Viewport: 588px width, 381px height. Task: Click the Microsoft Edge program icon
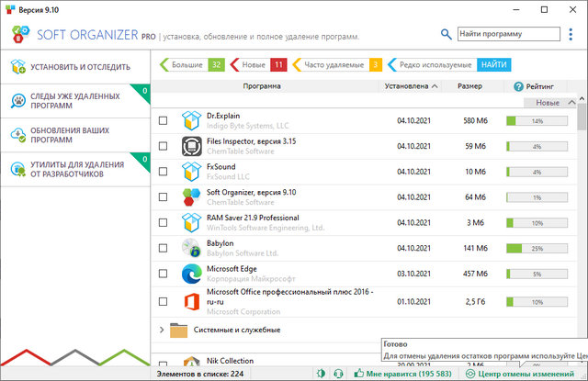191,275
